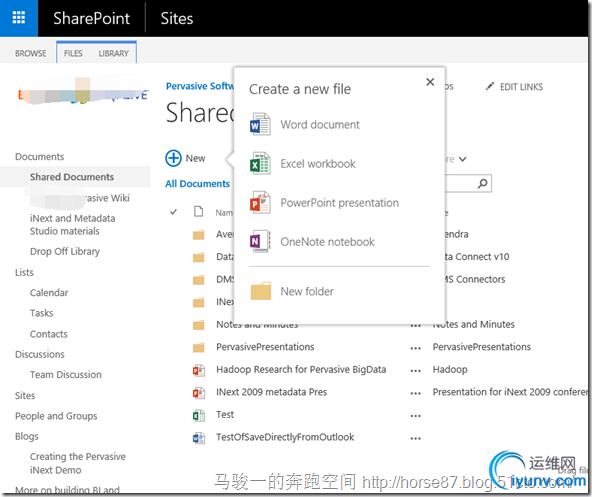This screenshot has height=497, width=592.
Task: Open Sites in the top bar
Action: [x=177, y=18]
